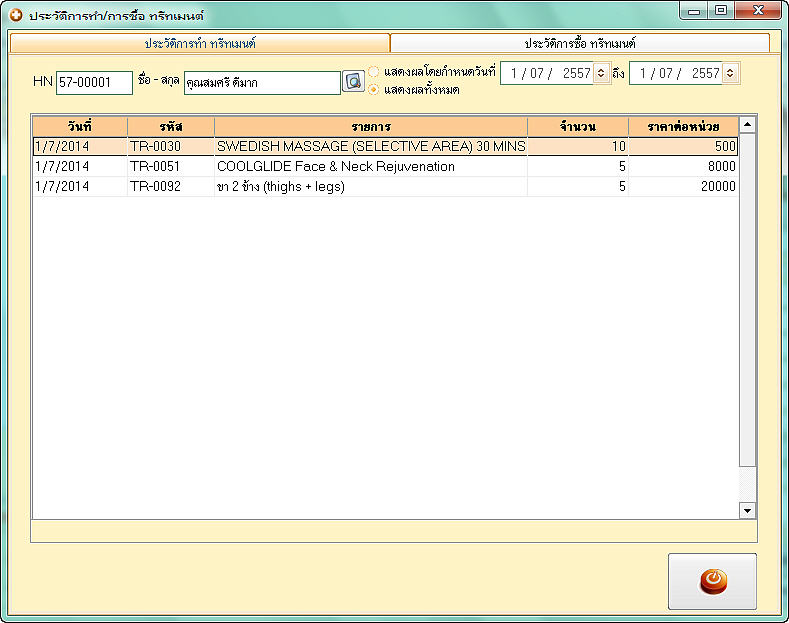
Task: Close the treatment history window
Action: [758, 11]
